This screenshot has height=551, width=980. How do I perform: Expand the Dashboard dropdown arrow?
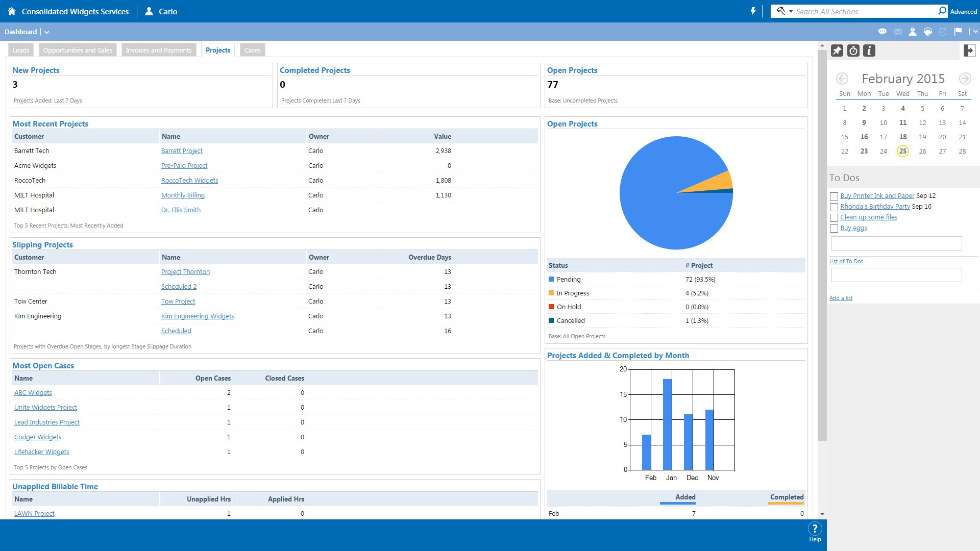click(x=46, y=32)
